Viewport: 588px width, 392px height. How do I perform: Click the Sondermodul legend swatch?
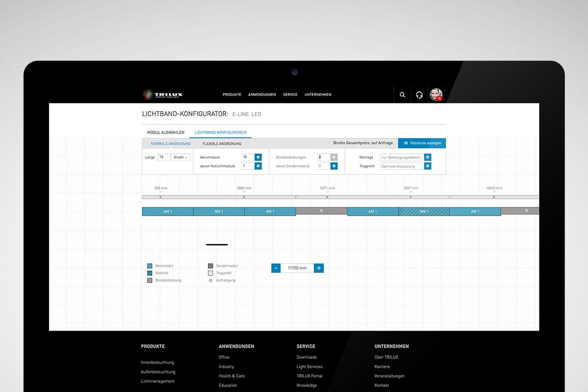210,266
